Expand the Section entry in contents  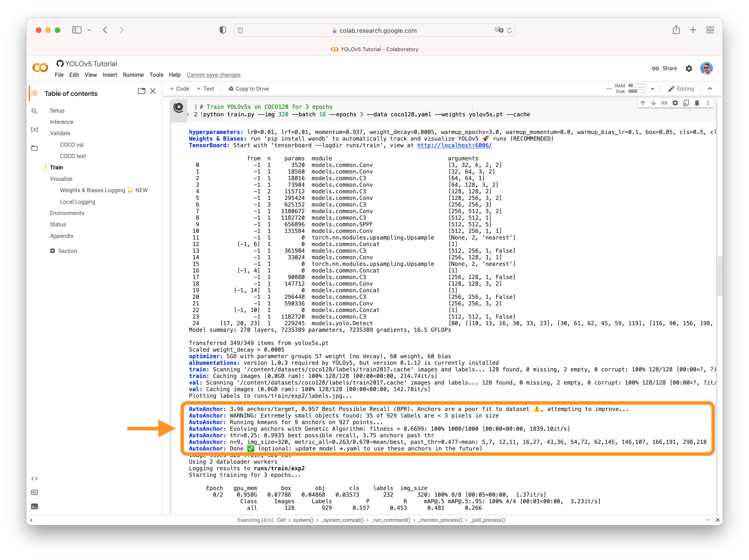[53, 251]
